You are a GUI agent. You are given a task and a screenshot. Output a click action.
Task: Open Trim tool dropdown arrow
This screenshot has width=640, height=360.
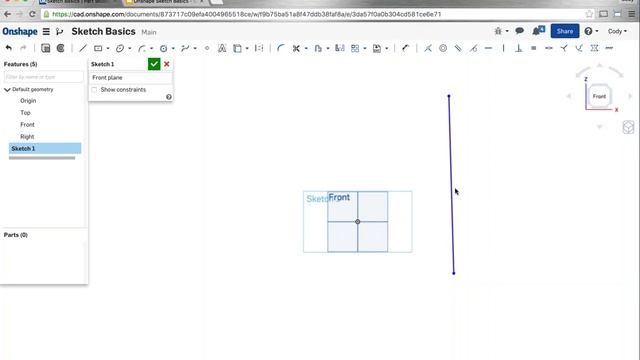pos(306,49)
